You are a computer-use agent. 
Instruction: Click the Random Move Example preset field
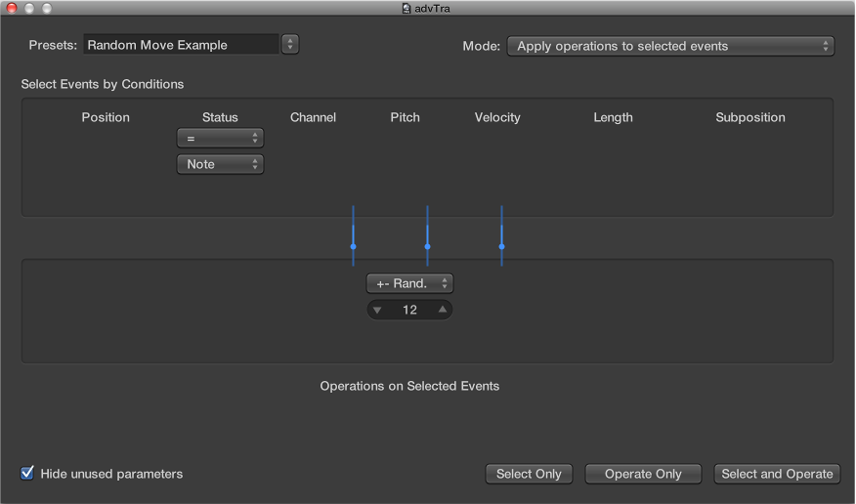point(181,45)
